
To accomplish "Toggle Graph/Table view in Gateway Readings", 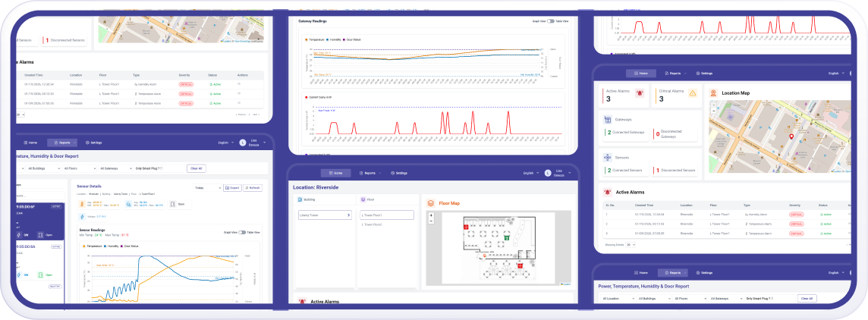I will 552,21.
